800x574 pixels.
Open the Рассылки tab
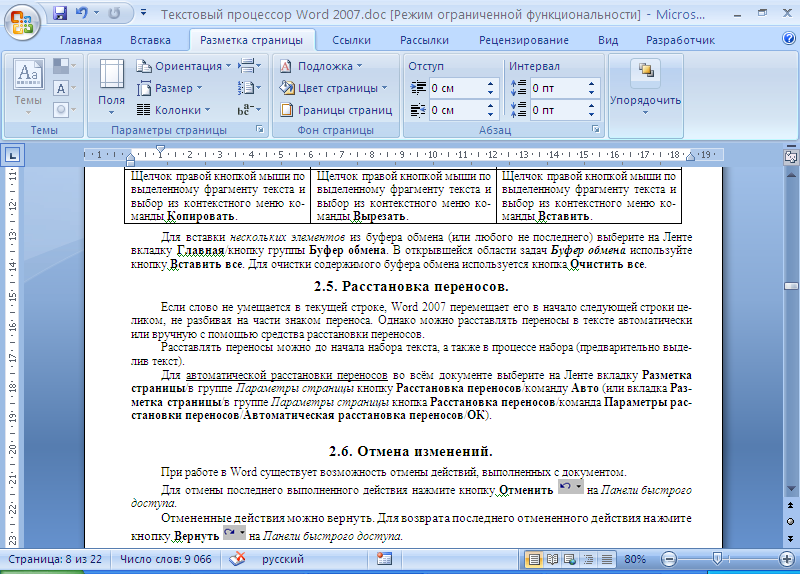click(424, 40)
